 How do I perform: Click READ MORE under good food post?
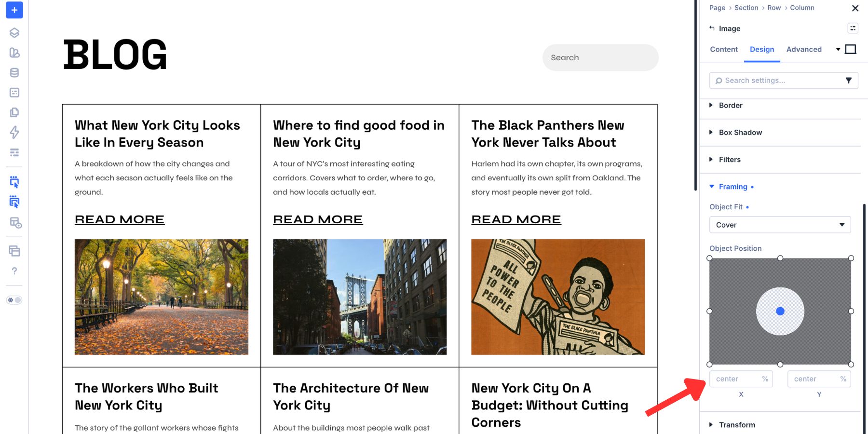click(318, 219)
